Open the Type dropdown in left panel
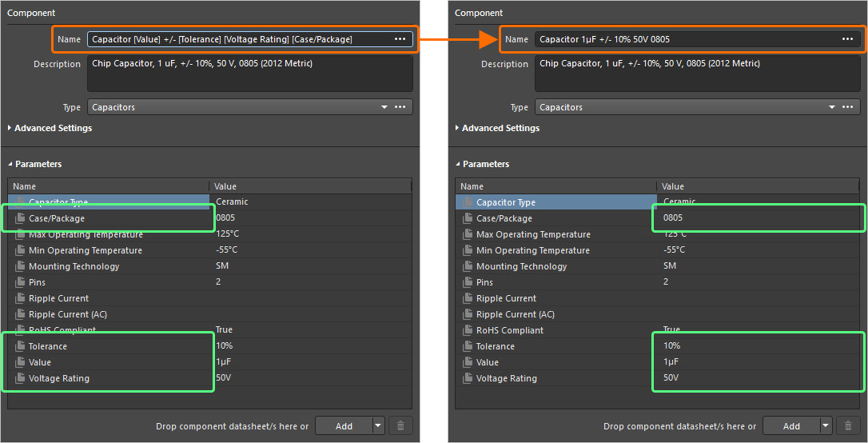 (x=384, y=107)
